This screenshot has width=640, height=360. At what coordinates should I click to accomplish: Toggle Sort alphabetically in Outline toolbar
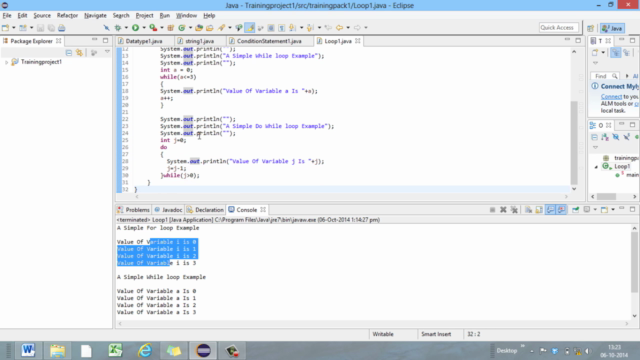click(605, 137)
